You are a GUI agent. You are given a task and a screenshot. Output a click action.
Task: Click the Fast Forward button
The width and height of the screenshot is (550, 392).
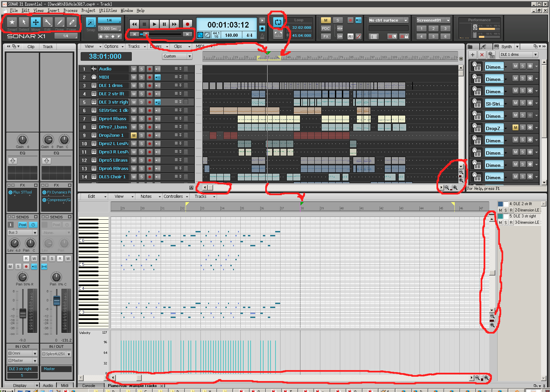[174, 24]
